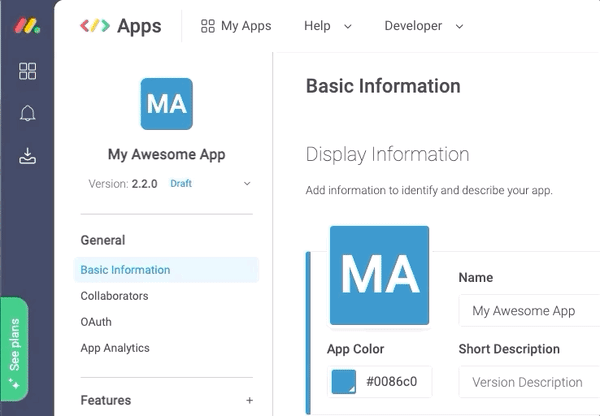Screen dimensions: 600x416
Task: Expand the Developer chevron arrow
Action: [x=460, y=26]
